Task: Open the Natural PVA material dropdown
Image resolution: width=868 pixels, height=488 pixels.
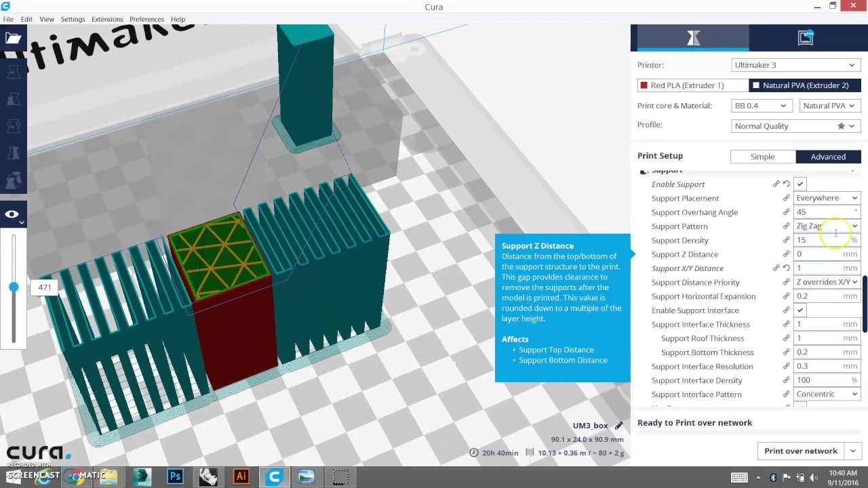Action: (829, 106)
